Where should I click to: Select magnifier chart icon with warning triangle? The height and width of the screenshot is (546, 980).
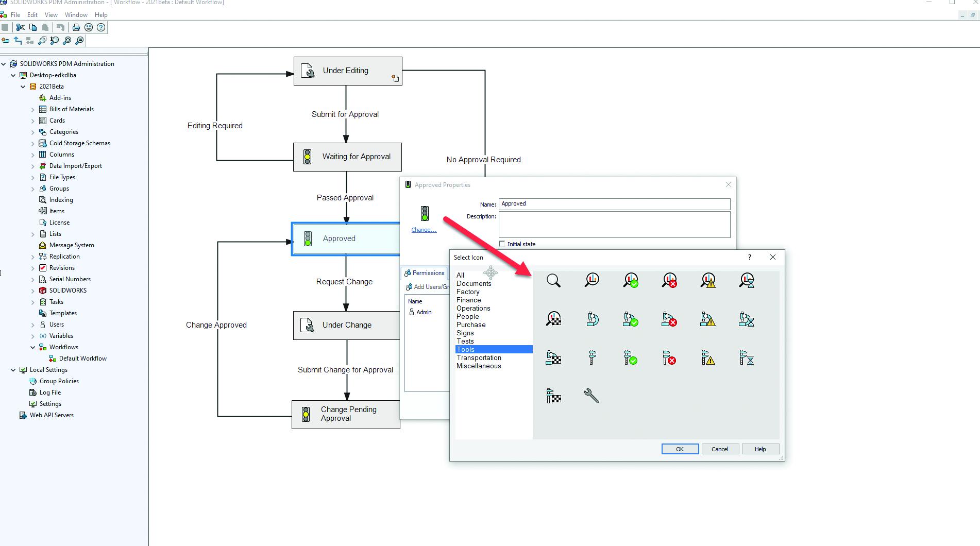708,280
